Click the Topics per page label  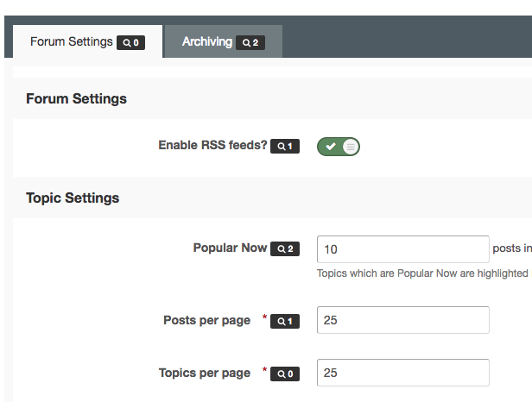pyautogui.click(x=205, y=373)
